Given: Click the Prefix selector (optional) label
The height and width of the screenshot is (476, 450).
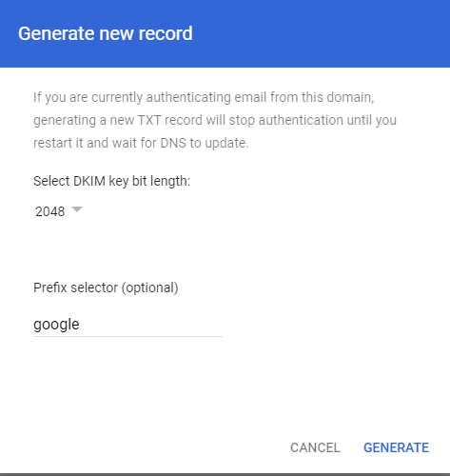Looking at the screenshot, I should [106, 288].
